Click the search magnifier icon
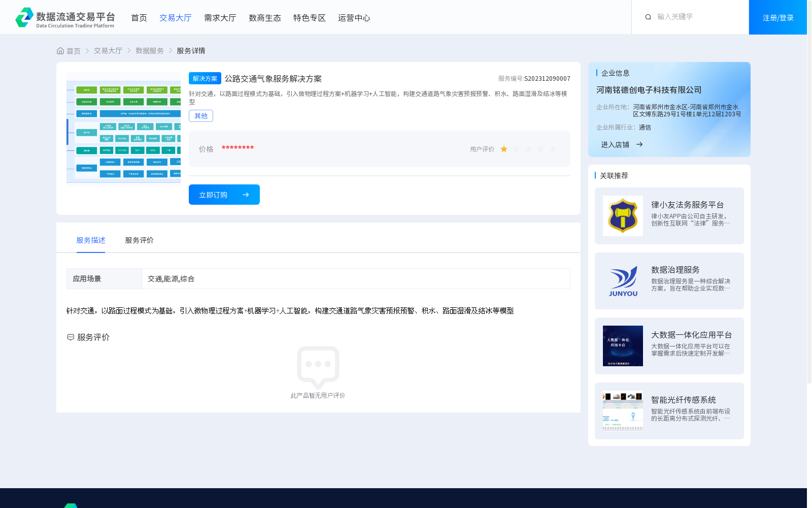 [x=648, y=17]
